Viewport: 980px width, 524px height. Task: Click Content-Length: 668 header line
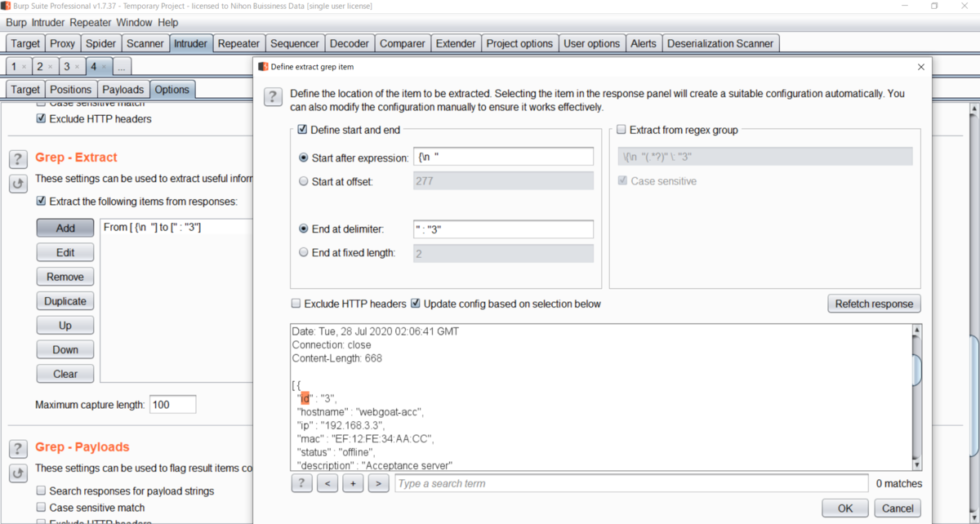(x=337, y=357)
